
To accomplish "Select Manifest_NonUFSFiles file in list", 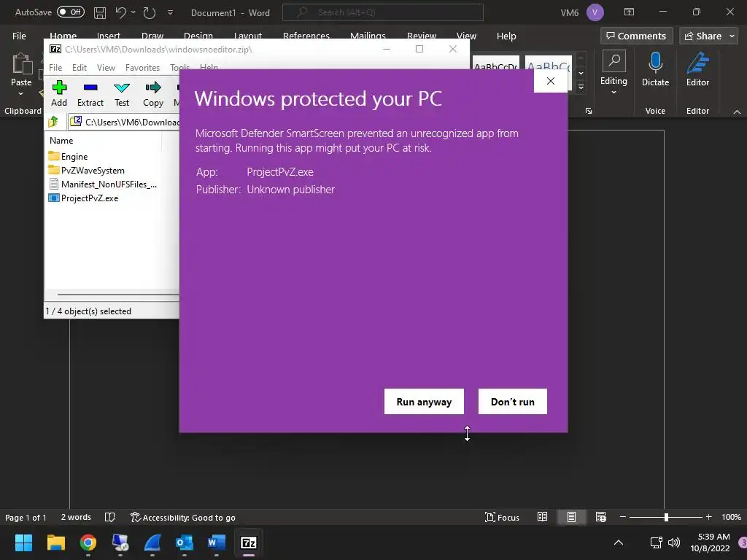I will [103, 184].
